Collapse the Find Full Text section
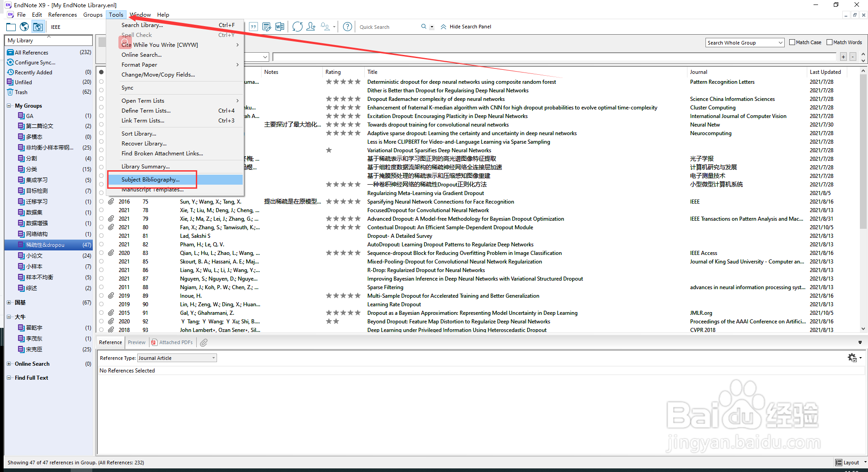 click(9, 378)
